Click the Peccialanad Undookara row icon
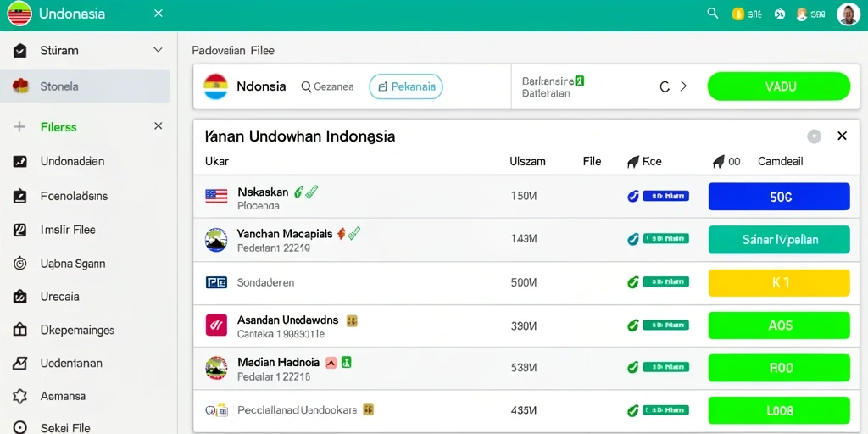Image resolution: width=868 pixels, height=434 pixels. 216,411
